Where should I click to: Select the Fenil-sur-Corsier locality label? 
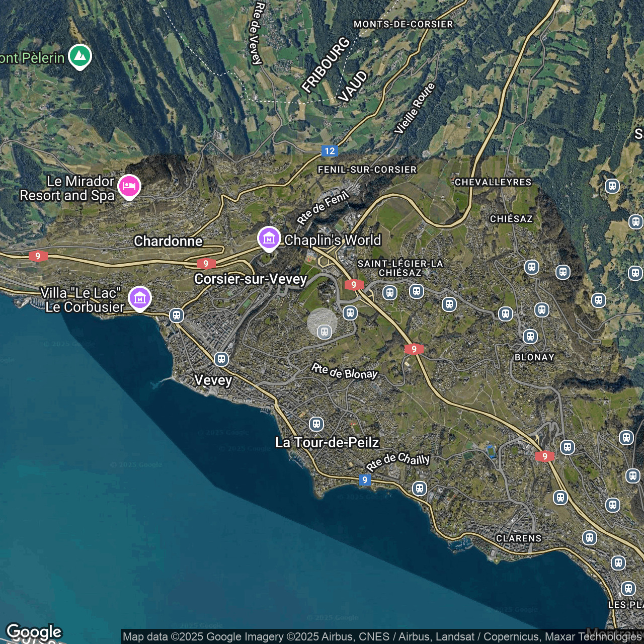click(367, 170)
